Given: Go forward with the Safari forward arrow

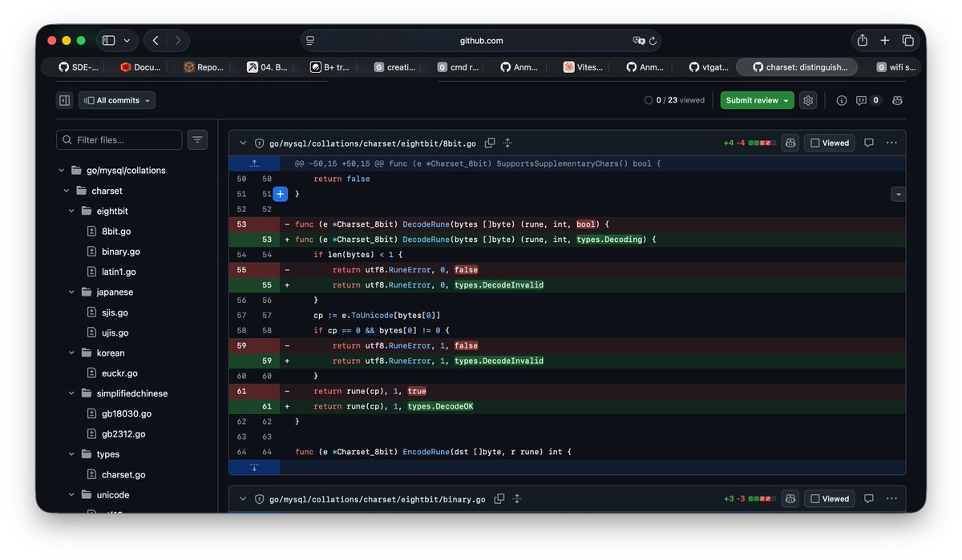Looking at the screenshot, I should 178,40.
